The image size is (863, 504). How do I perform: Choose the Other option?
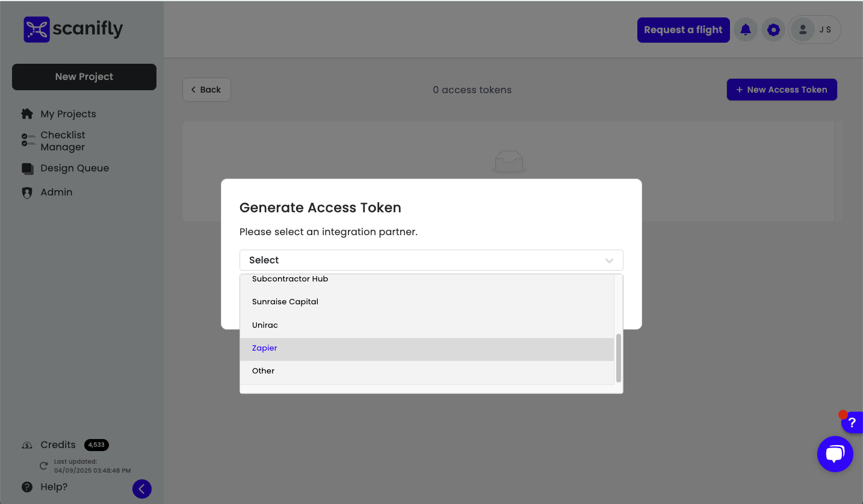pyautogui.click(x=427, y=371)
